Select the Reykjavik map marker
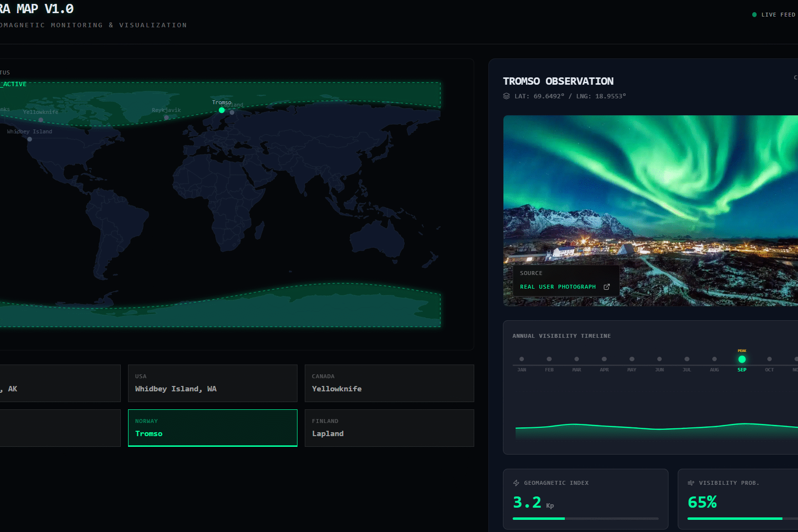 pos(167,117)
